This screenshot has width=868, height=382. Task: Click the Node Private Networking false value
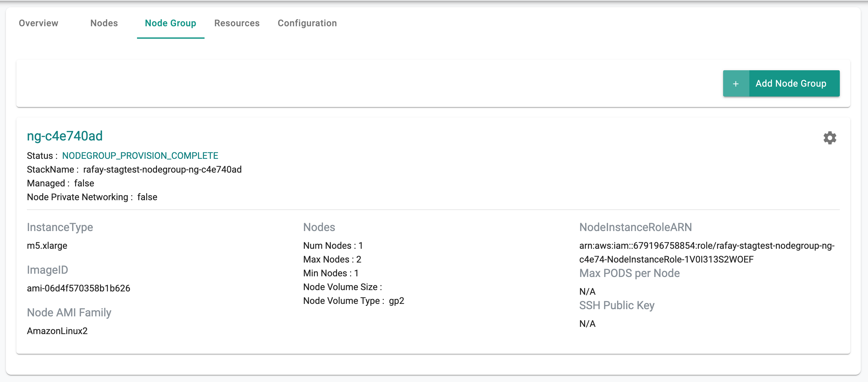coord(147,197)
